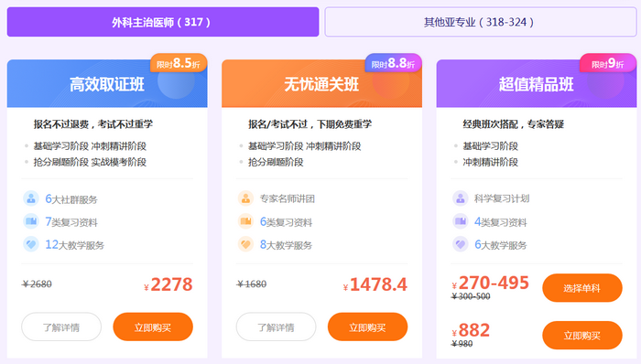
Task: Click the text 6大教学服务
Action: 500,245
